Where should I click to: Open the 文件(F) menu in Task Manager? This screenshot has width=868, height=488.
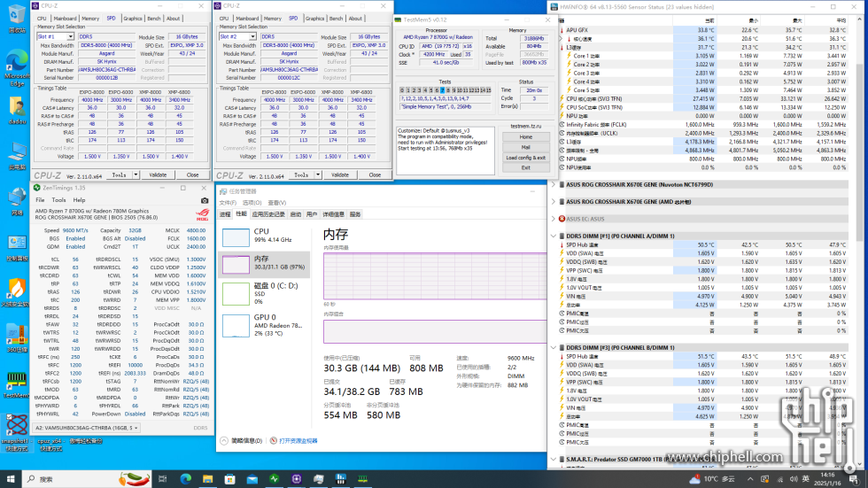[228, 203]
